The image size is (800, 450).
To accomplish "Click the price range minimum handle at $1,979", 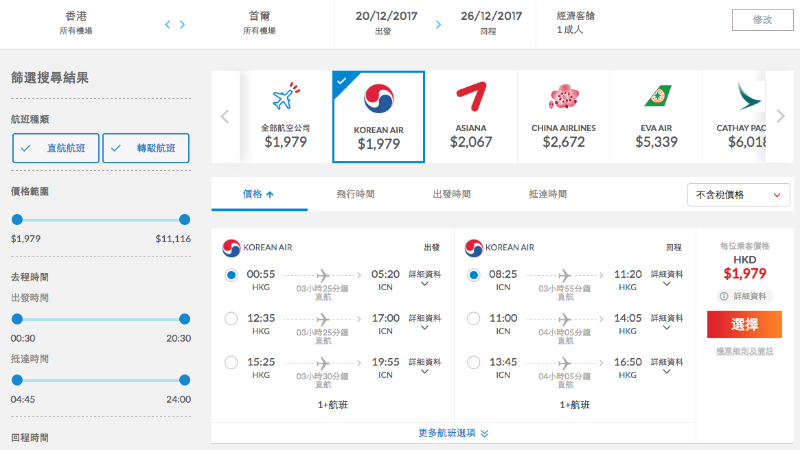I will coord(17,220).
